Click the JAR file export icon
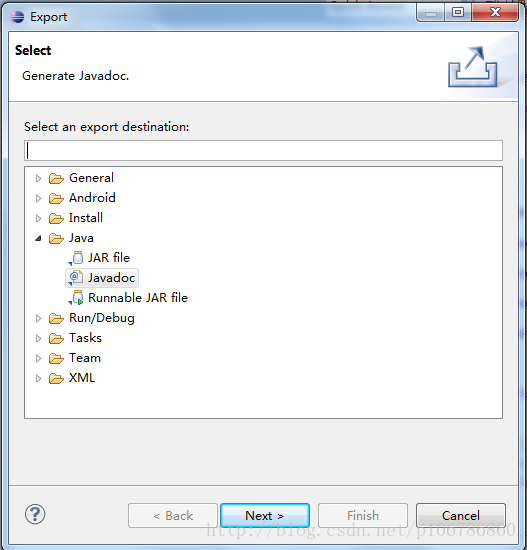The height and width of the screenshot is (550, 527). [x=76, y=258]
